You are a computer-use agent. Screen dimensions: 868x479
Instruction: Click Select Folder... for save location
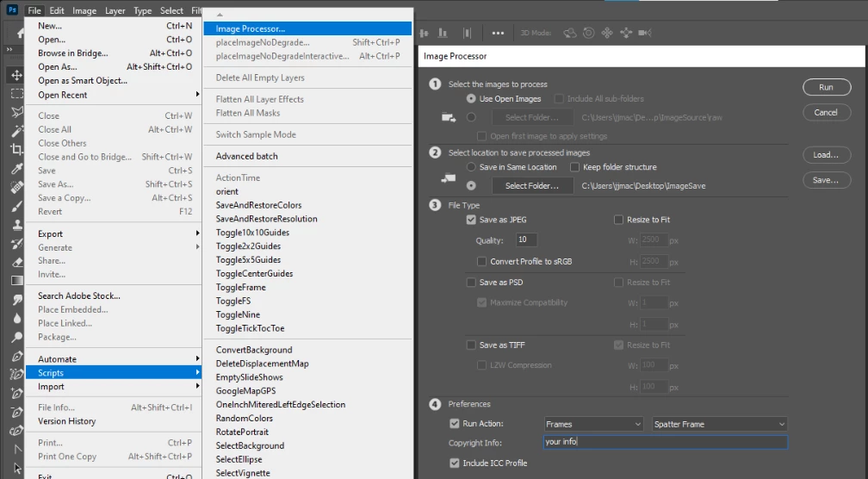tap(532, 186)
